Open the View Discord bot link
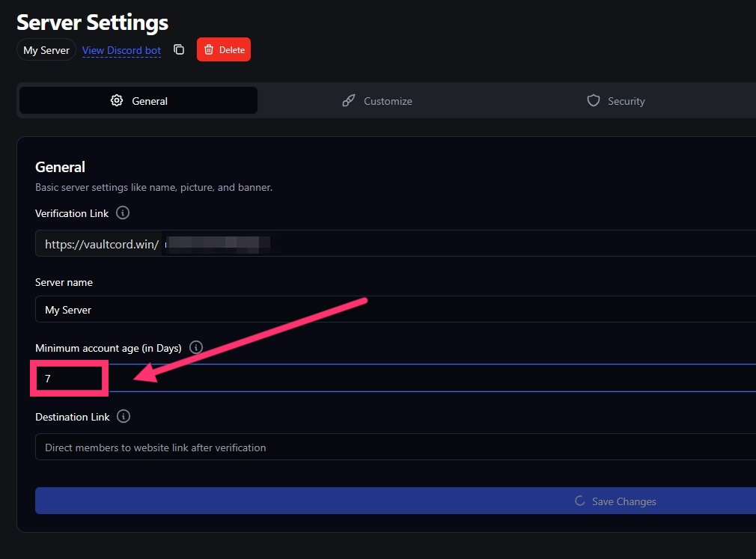 121,50
